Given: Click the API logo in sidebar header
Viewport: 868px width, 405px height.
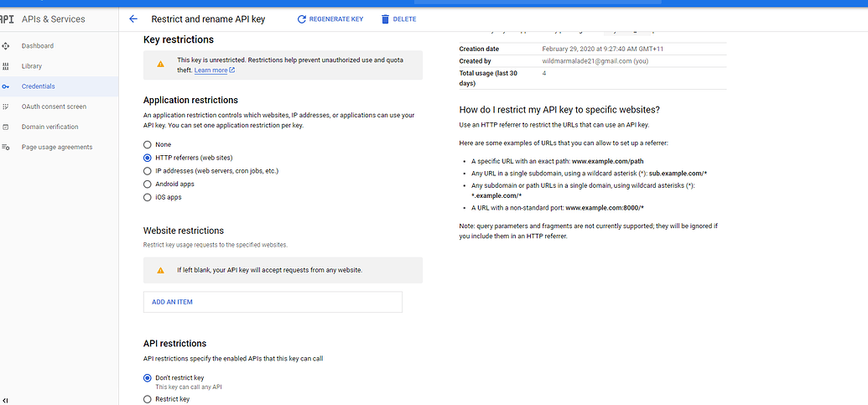Looking at the screenshot, I should point(7,19).
